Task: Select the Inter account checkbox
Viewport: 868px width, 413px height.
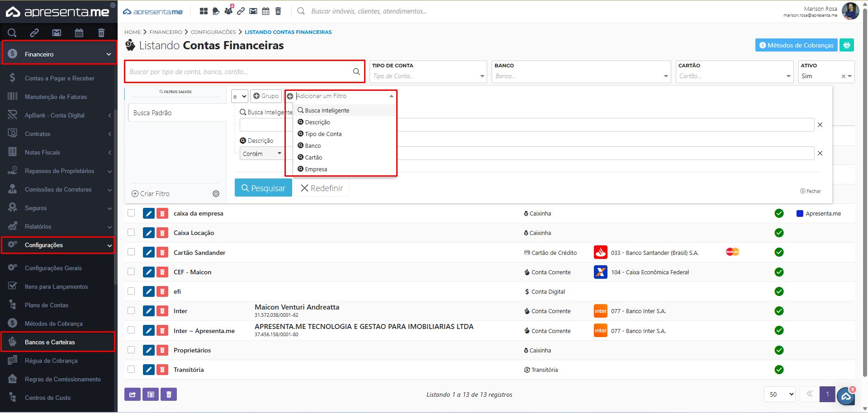Action: click(x=131, y=311)
